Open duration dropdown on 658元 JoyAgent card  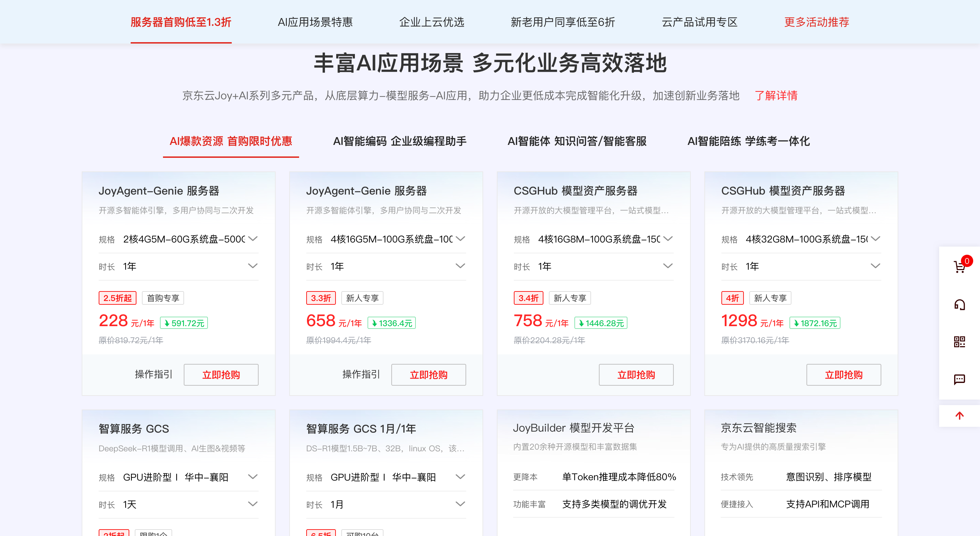pyautogui.click(x=460, y=266)
